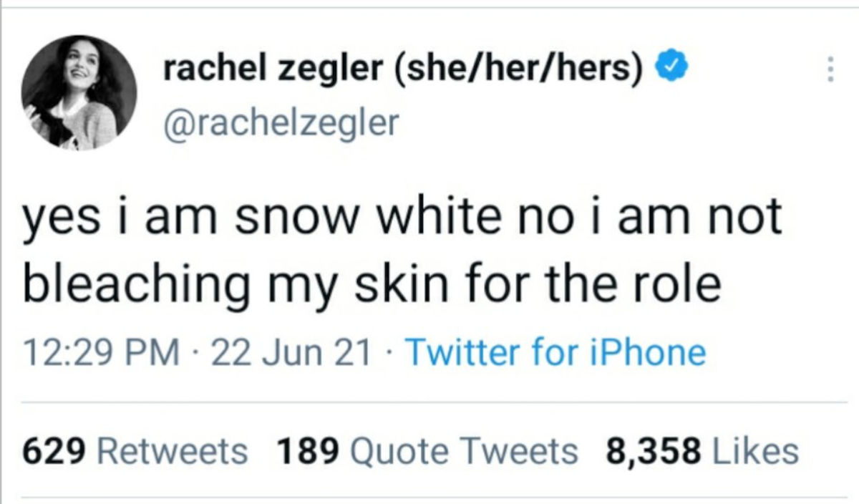
Task: Click the "(she/her/hers)" pronouns text
Action: pos(514,70)
